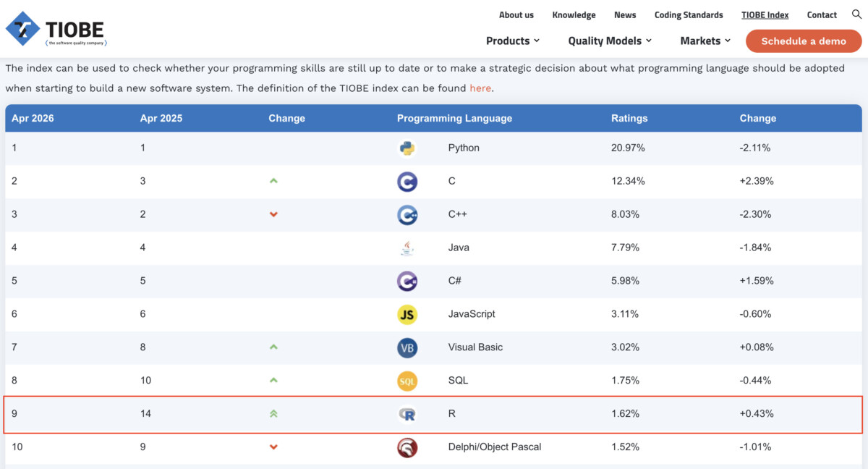Click the 5.98% rating for C#
This screenshot has width=868, height=469.
tap(625, 281)
